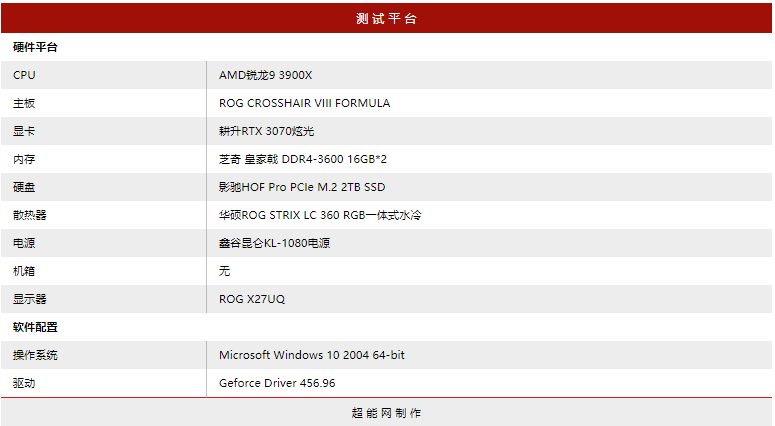Viewport: 775px width, 426px height.
Task: Select the ROG X27UQ value
Action: coord(252,299)
